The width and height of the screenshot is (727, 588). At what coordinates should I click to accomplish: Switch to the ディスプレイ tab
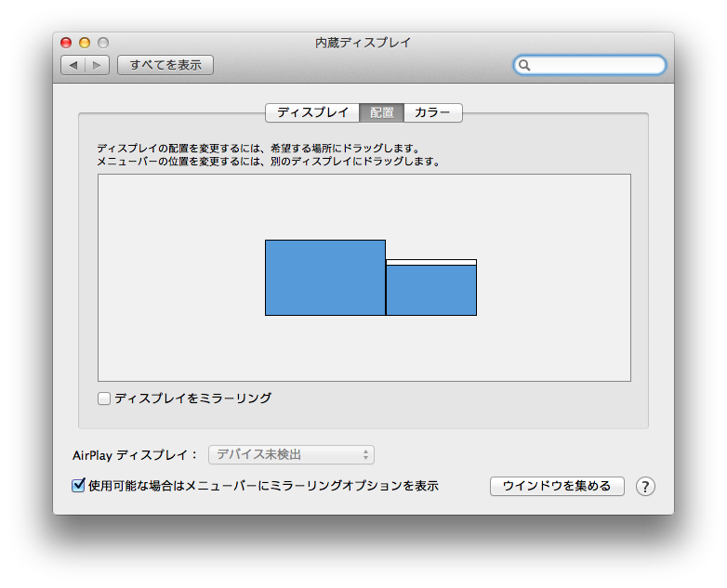click(x=312, y=112)
